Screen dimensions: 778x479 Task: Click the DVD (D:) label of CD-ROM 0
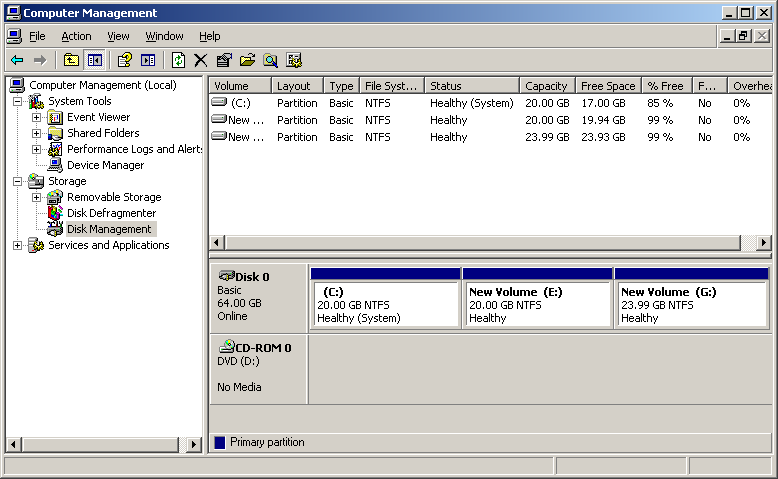pos(238,361)
